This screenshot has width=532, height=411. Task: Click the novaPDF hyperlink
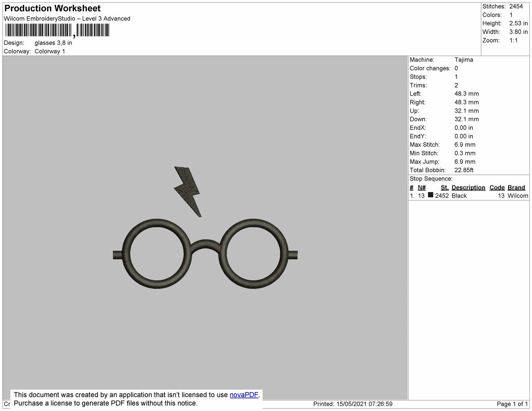[x=244, y=395]
